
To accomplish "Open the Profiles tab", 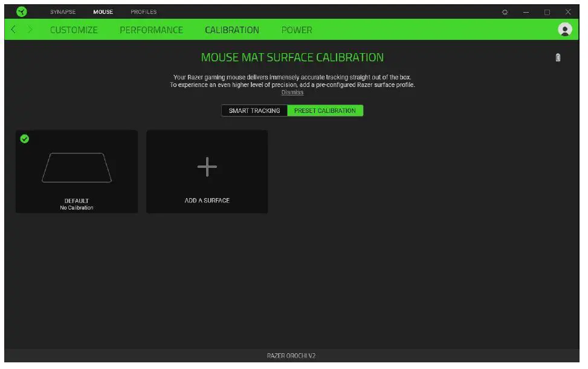I will [144, 12].
